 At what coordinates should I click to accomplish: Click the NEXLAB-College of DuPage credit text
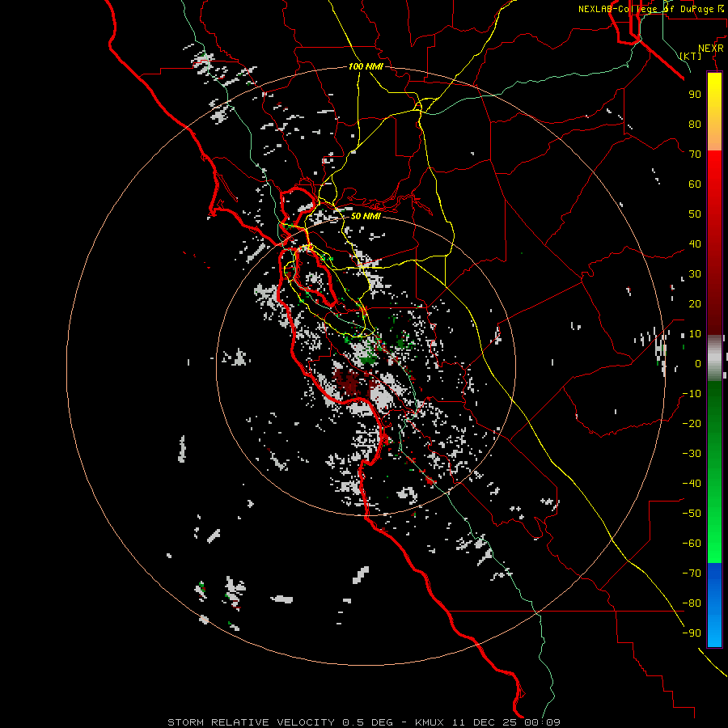click(651, 9)
